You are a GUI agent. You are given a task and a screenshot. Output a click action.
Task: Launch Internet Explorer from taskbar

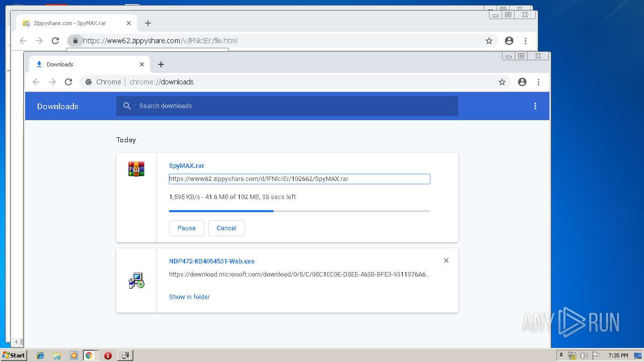[x=40, y=355]
